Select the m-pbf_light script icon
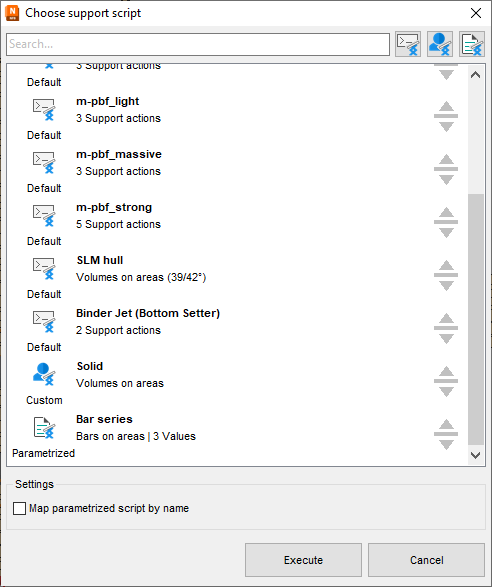 pyautogui.click(x=44, y=109)
